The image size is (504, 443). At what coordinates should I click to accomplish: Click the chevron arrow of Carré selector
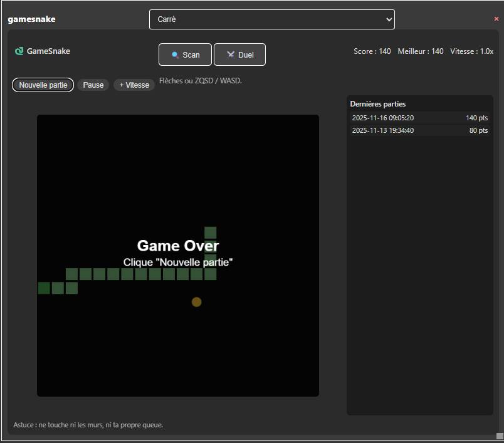click(x=387, y=19)
